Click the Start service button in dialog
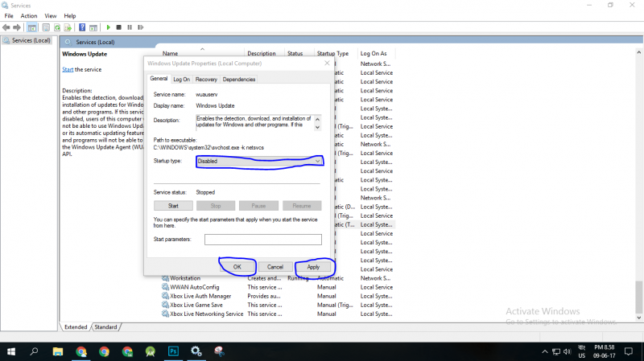 pos(173,206)
